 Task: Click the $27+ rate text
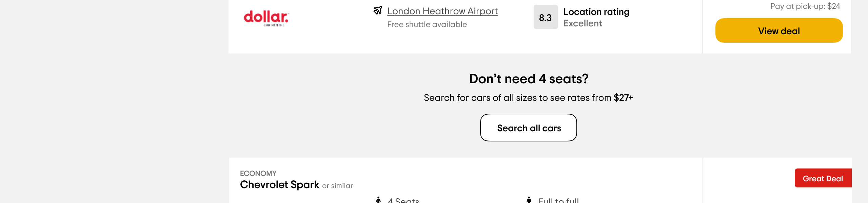tap(623, 98)
